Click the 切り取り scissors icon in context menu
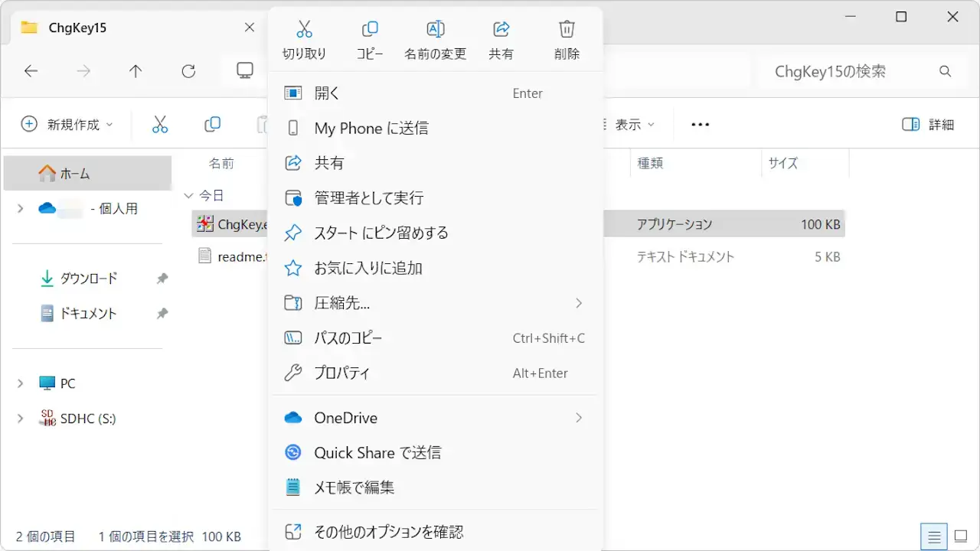This screenshot has width=980, height=551. coord(304,30)
